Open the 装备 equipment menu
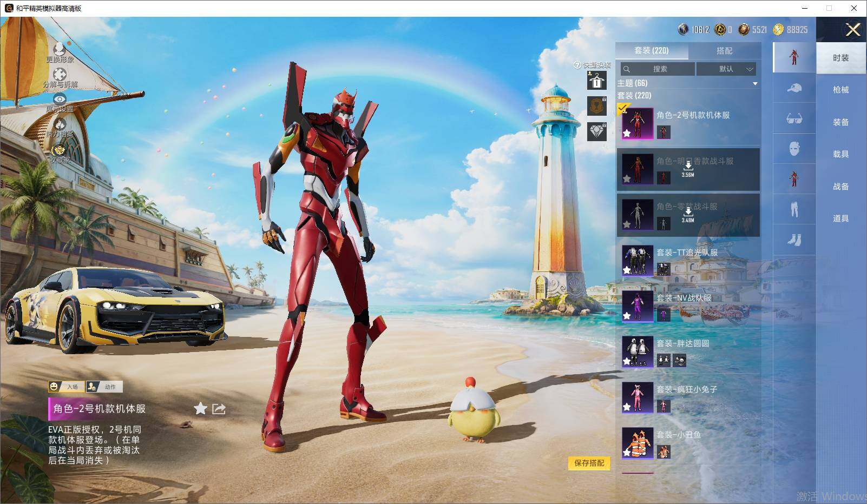 pyautogui.click(x=841, y=122)
